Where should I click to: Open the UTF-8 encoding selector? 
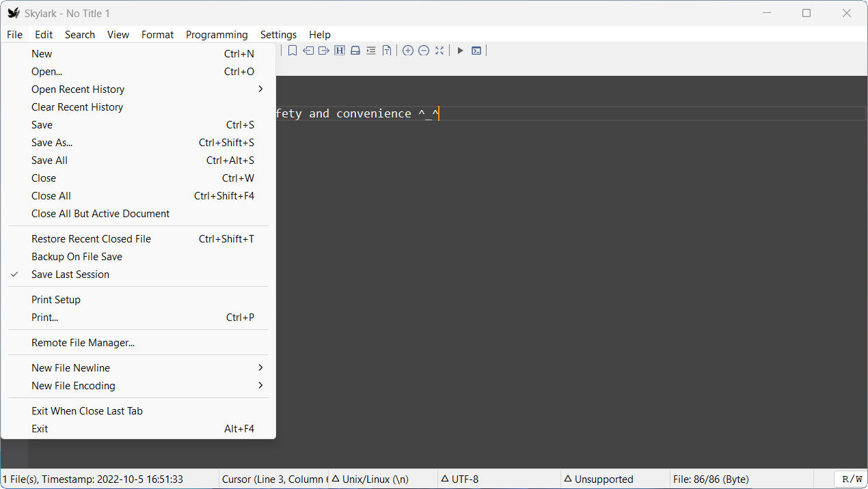(499, 479)
